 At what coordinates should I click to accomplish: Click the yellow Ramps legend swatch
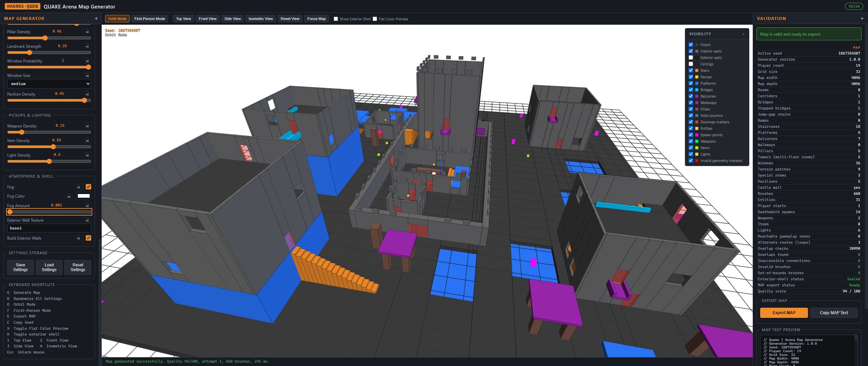(697, 77)
